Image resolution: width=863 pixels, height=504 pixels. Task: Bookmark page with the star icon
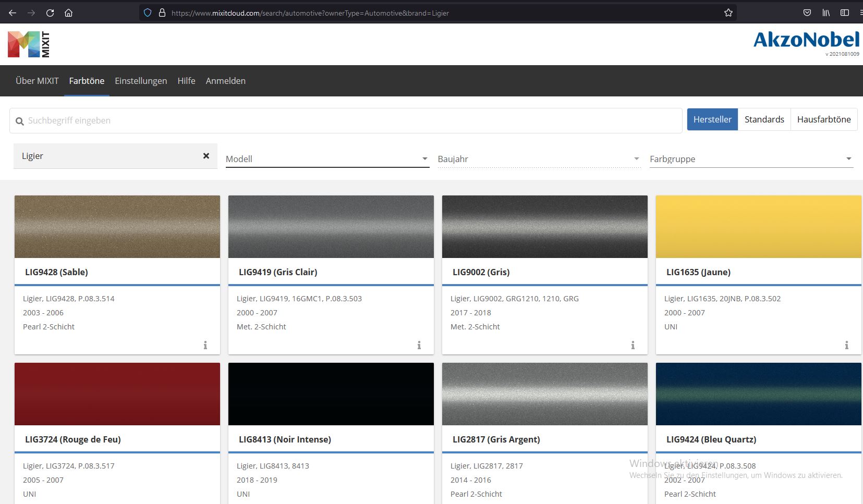click(728, 13)
